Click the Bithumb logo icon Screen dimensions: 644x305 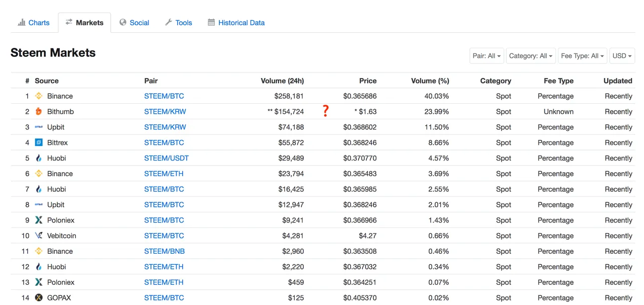pyautogui.click(x=39, y=112)
